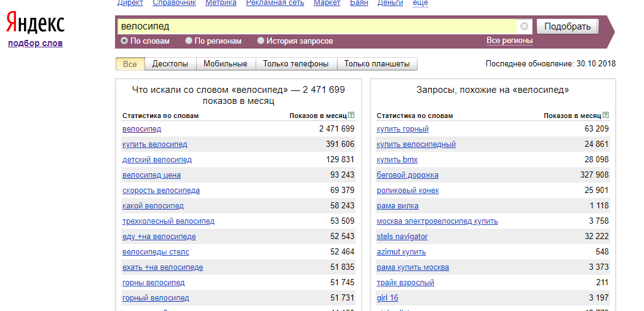
Task: Open the 'stels navigator' similar query
Action: (x=402, y=237)
